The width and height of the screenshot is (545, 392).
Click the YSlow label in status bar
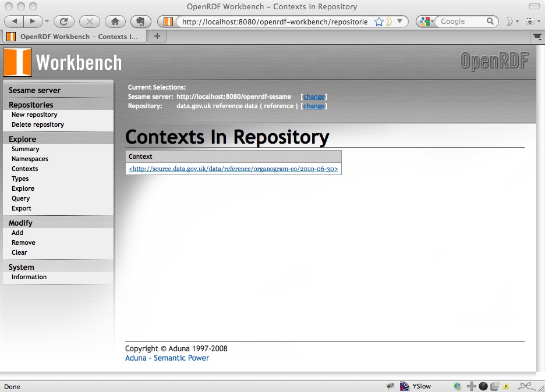pyautogui.click(x=422, y=386)
